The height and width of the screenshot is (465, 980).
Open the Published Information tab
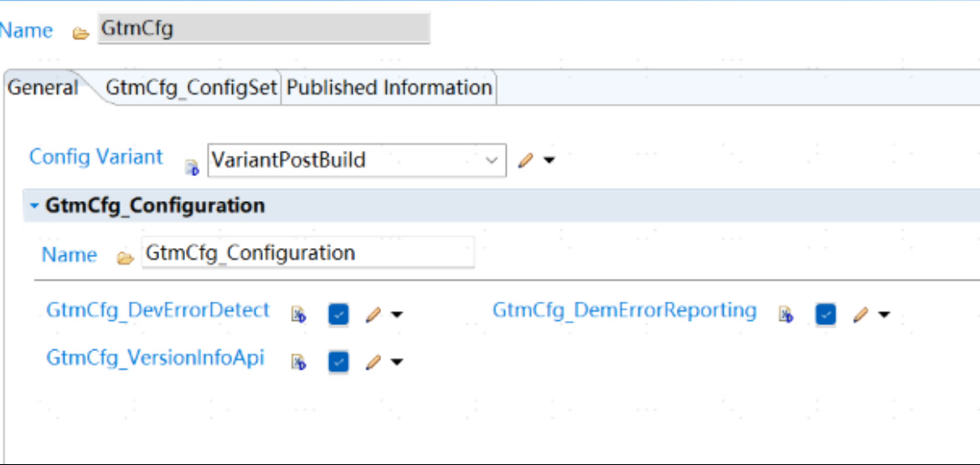pyautogui.click(x=389, y=87)
